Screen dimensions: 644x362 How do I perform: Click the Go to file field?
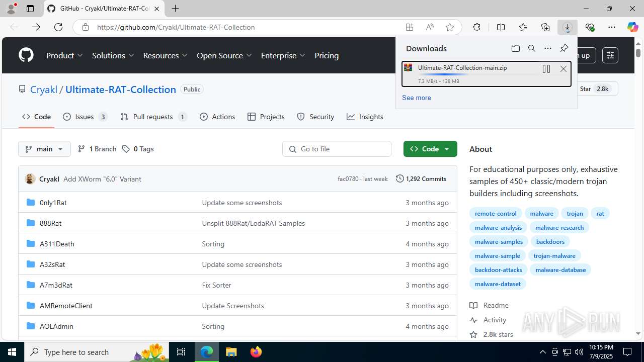(337, 149)
